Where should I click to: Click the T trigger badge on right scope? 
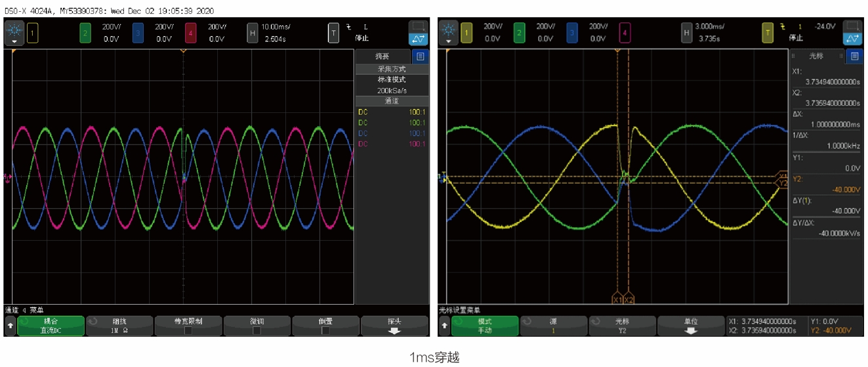click(x=767, y=32)
